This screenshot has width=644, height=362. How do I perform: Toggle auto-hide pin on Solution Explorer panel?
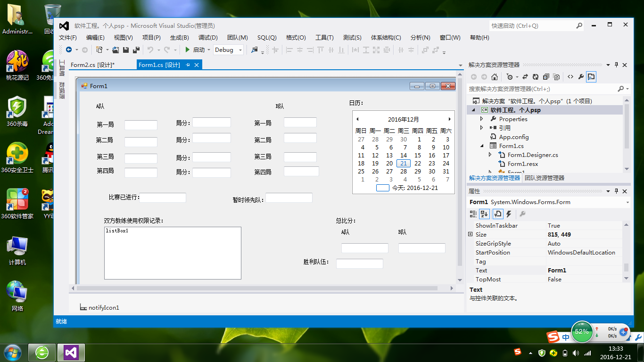[616, 65]
